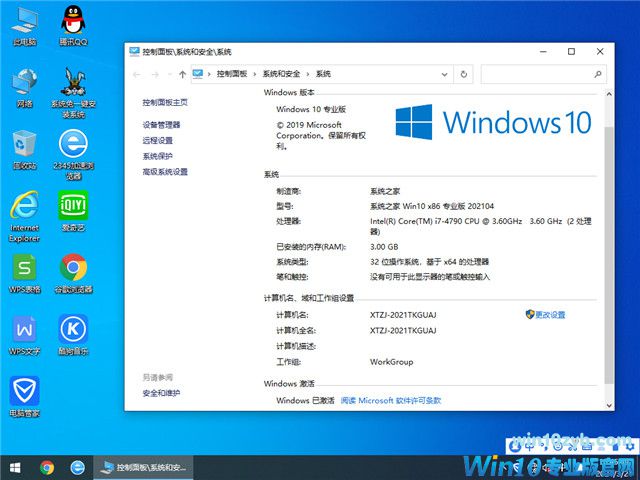The width and height of the screenshot is (640, 480).
Task: Open the address bar history dropdown
Action: 444,74
